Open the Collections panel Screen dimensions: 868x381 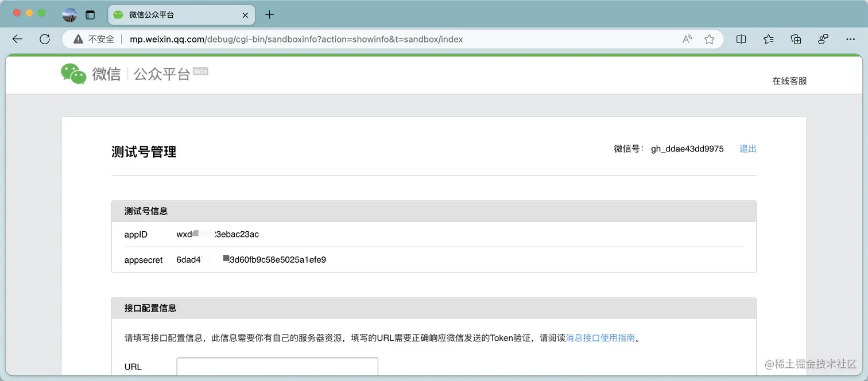[x=796, y=38]
